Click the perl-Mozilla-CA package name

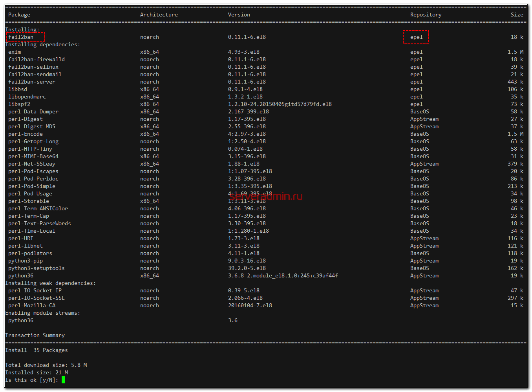click(x=32, y=305)
